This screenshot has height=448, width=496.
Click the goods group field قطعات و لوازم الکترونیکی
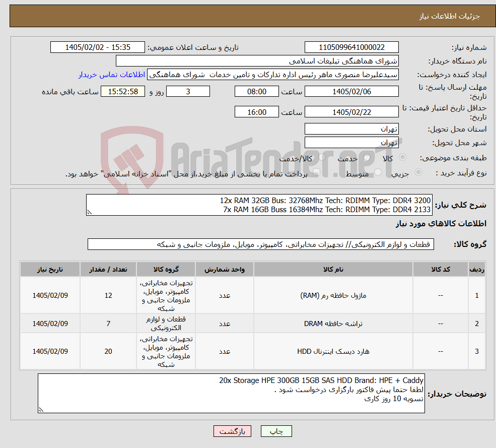tap(261, 244)
